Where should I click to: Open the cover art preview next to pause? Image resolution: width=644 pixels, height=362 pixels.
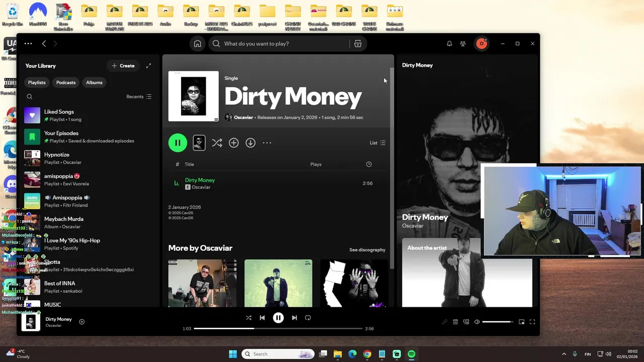(x=199, y=143)
